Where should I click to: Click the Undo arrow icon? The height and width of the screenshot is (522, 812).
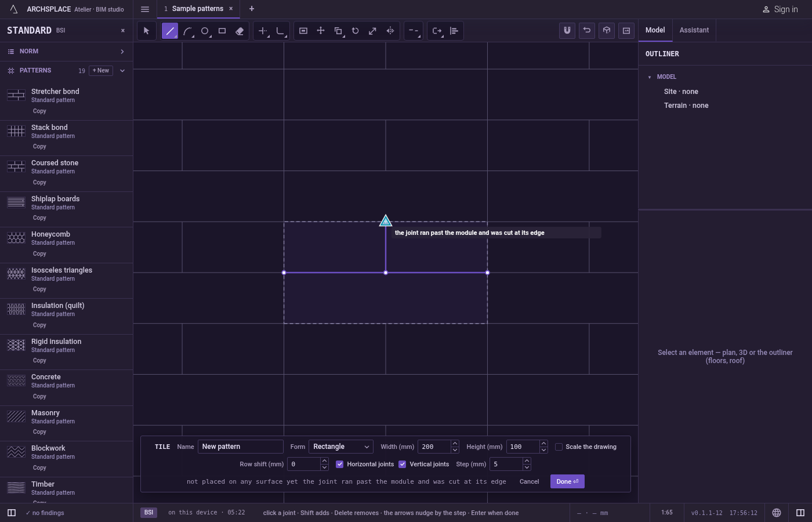[x=587, y=31]
